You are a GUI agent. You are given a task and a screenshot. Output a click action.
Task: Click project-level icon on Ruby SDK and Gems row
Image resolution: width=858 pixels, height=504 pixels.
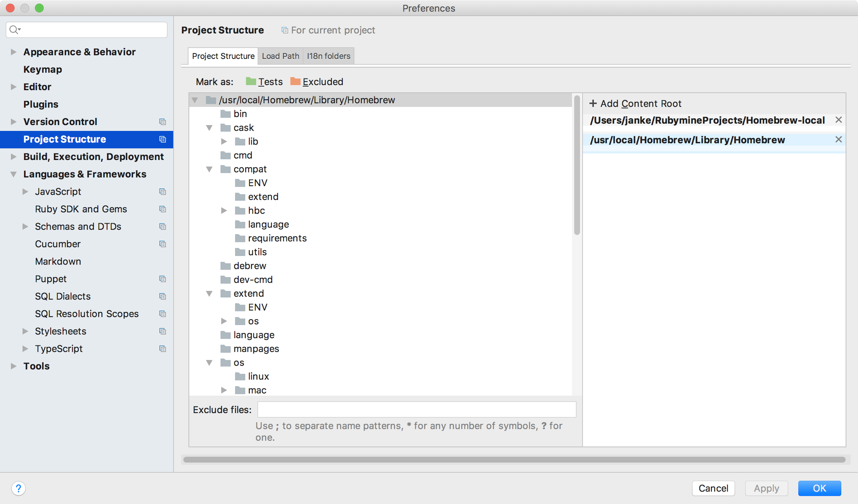tap(163, 209)
